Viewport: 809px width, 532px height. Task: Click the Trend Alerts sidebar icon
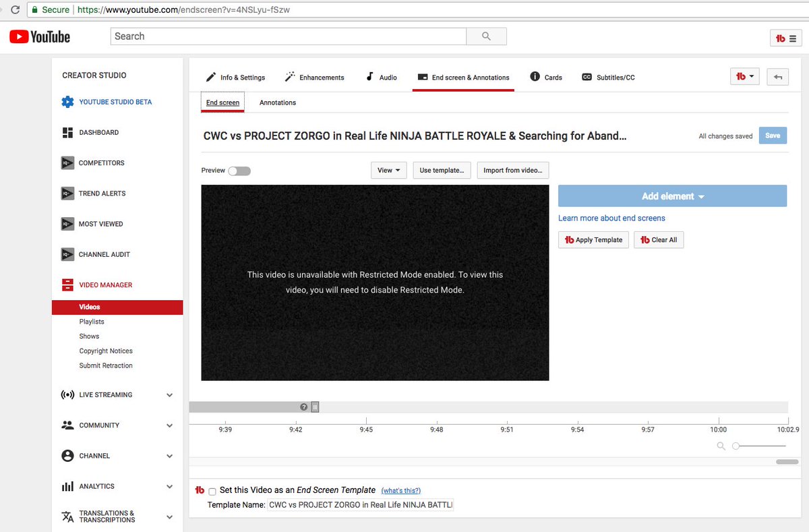pyautogui.click(x=67, y=193)
